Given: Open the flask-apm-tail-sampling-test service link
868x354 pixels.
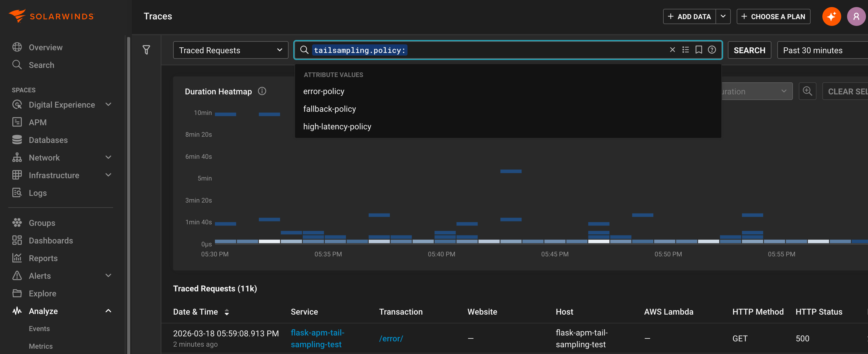Looking at the screenshot, I should [317, 338].
